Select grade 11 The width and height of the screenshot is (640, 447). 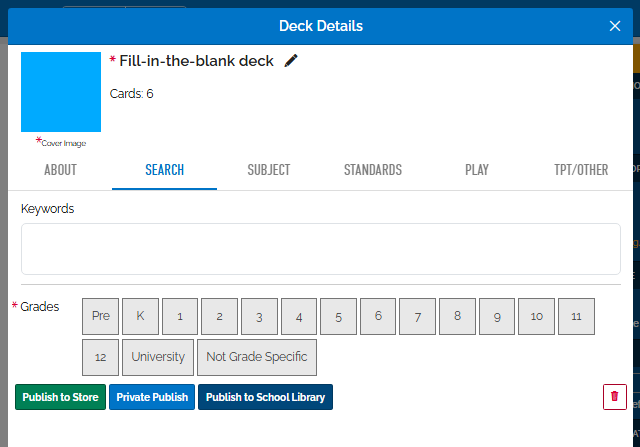click(576, 316)
